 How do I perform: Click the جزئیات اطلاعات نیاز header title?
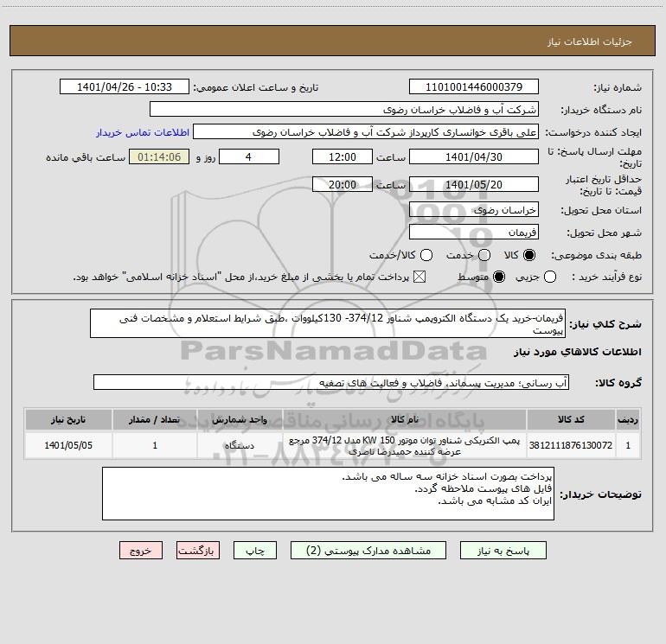coord(590,41)
